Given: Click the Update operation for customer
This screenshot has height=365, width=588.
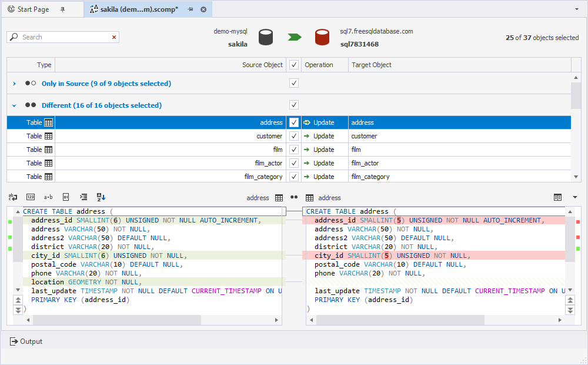Looking at the screenshot, I should tap(323, 136).
